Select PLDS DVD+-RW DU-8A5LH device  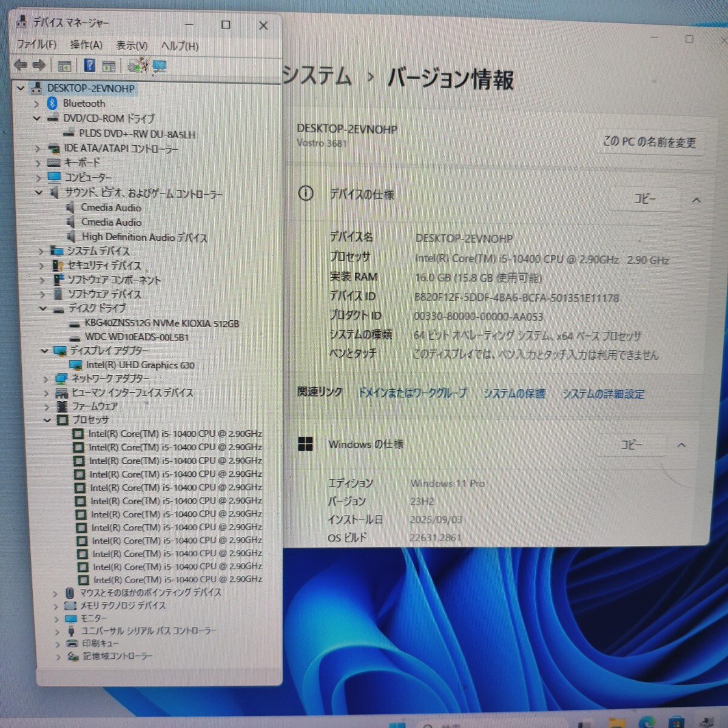(137, 134)
